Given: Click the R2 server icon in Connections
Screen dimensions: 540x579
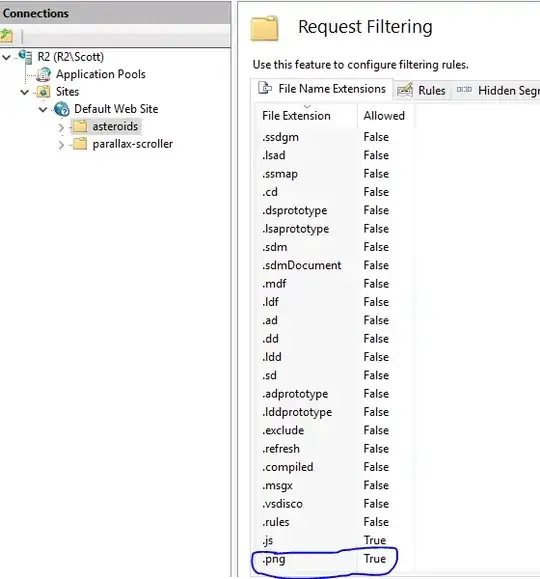Looking at the screenshot, I should point(25,56).
